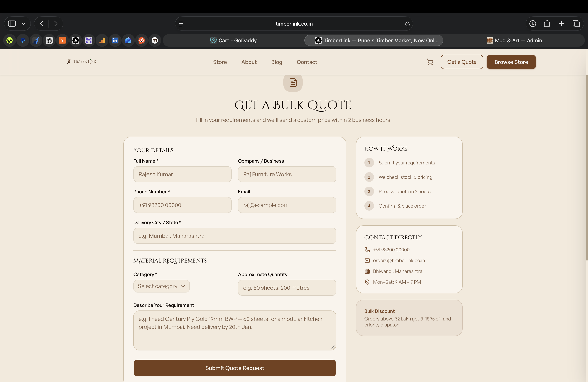Click the PayPal icon in the tab bar

(23, 40)
